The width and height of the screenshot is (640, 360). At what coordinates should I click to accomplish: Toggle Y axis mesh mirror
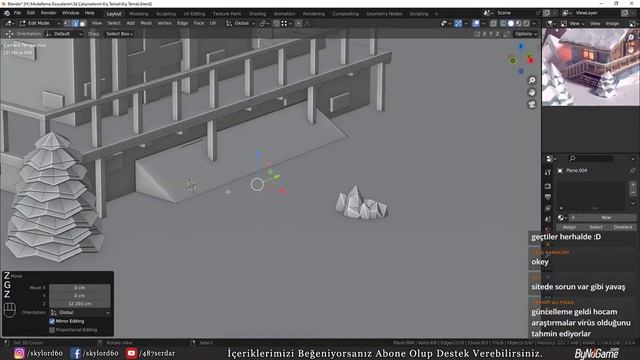pyautogui.click(x=491, y=34)
